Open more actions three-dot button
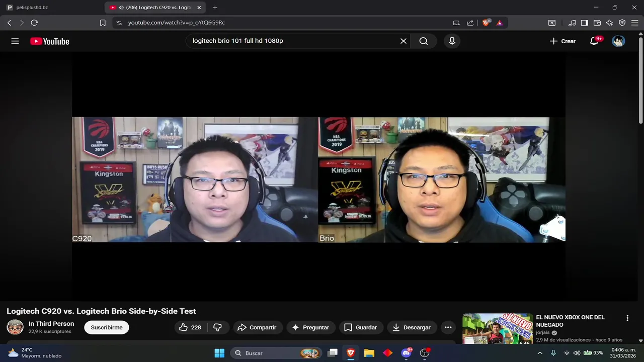This screenshot has height=362, width=644. [448, 327]
